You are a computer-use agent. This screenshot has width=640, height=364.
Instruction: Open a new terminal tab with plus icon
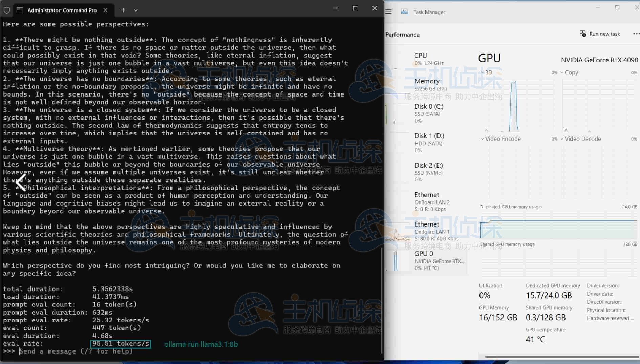[123, 10]
